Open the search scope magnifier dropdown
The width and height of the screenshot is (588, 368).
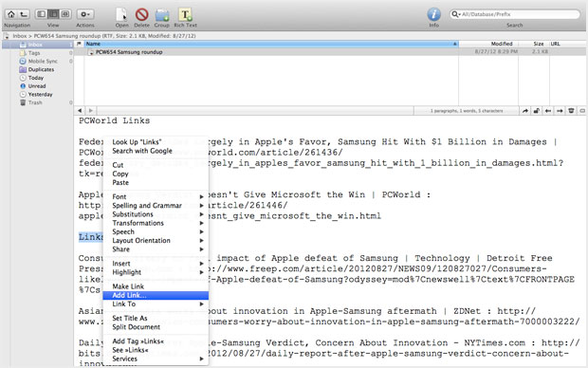pyautogui.click(x=455, y=14)
